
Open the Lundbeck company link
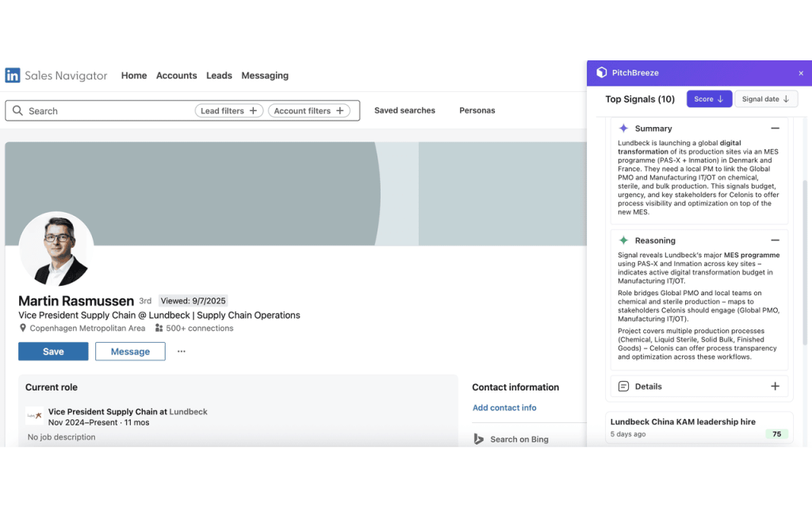(188, 412)
